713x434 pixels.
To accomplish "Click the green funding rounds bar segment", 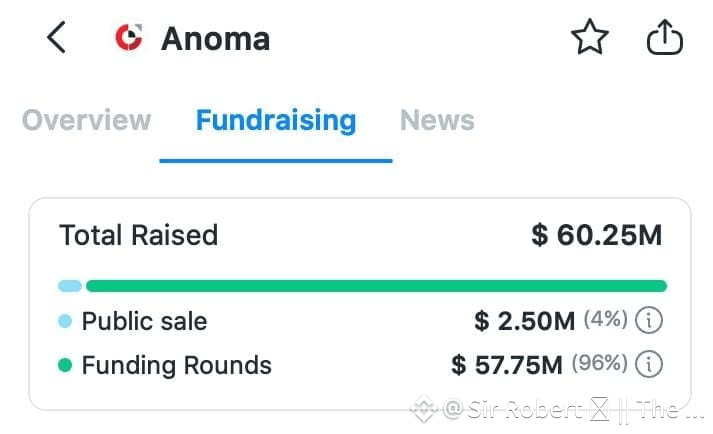I will pyautogui.click(x=377, y=286).
